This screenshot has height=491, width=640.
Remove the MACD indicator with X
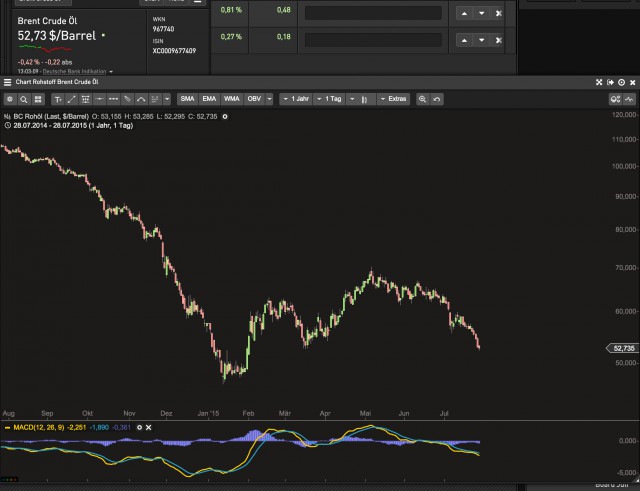[x=149, y=427]
